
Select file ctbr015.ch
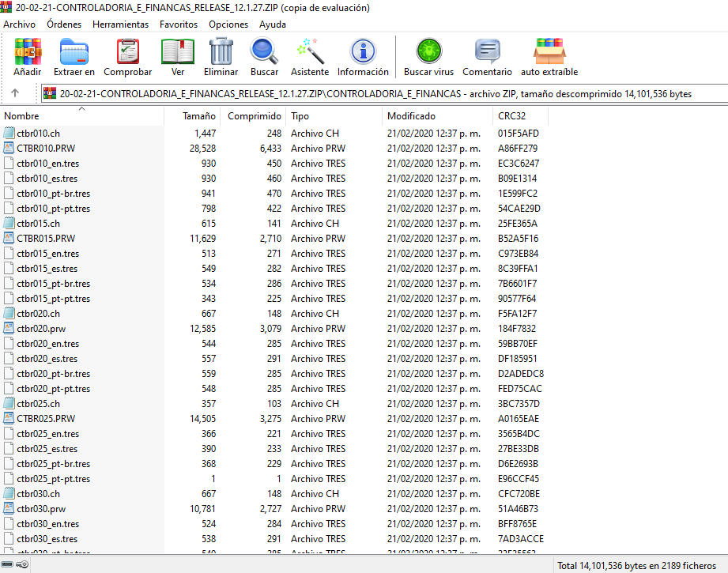coord(38,224)
